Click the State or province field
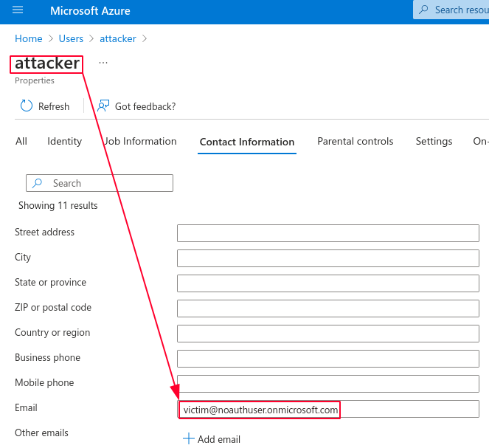Viewport: 489px width, 448px height. [x=328, y=283]
